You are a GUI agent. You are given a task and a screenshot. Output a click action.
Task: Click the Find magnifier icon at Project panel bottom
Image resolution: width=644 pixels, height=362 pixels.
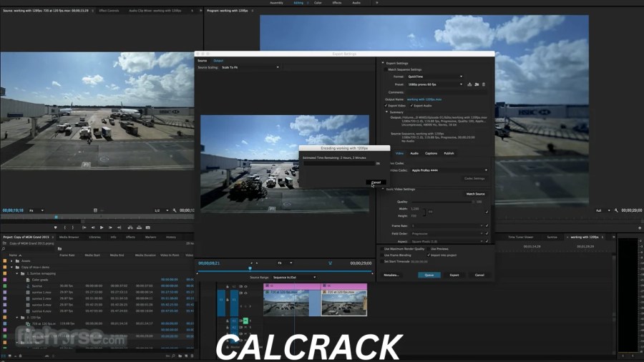click(x=174, y=356)
